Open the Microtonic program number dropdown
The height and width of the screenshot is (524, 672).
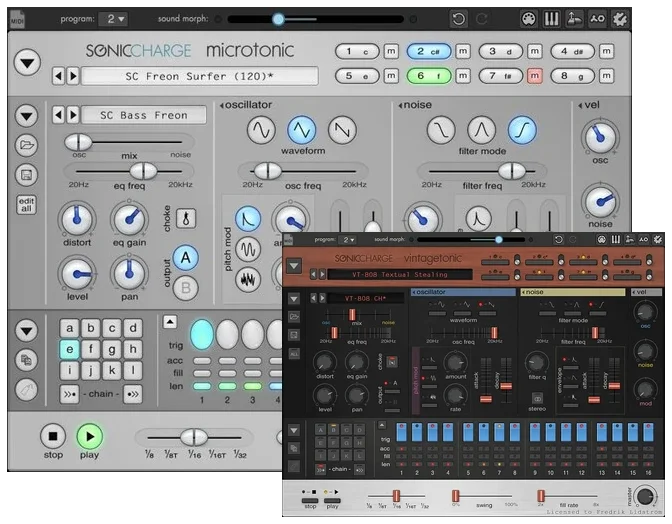click(x=114, y=19)
